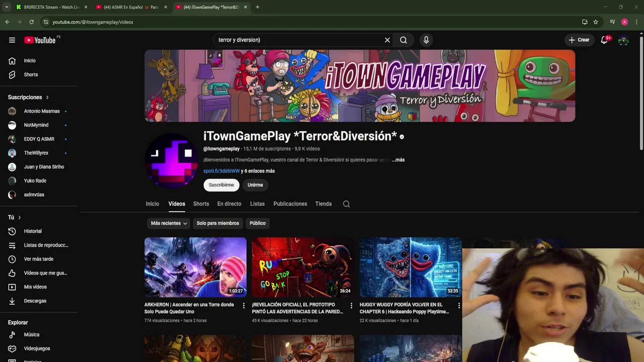
Task: Open the ARKHERON video thumbnail
Action: click(x=195, y=267)
